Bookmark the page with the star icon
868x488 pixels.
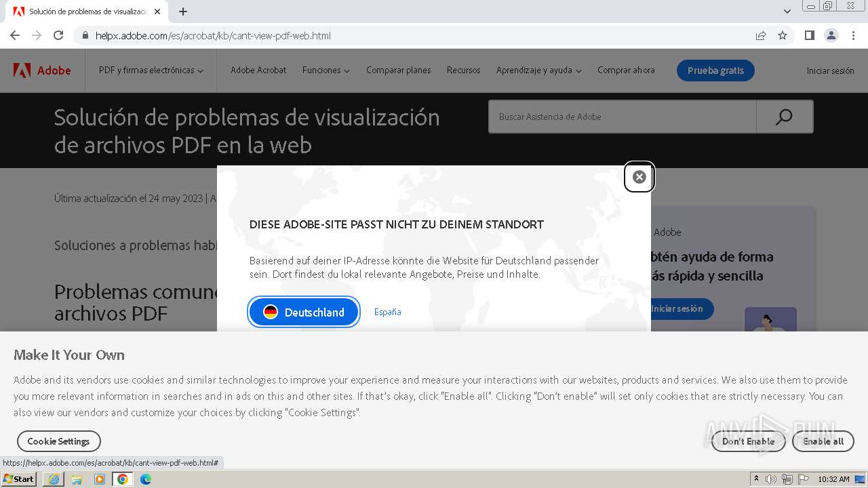[783, 35]
